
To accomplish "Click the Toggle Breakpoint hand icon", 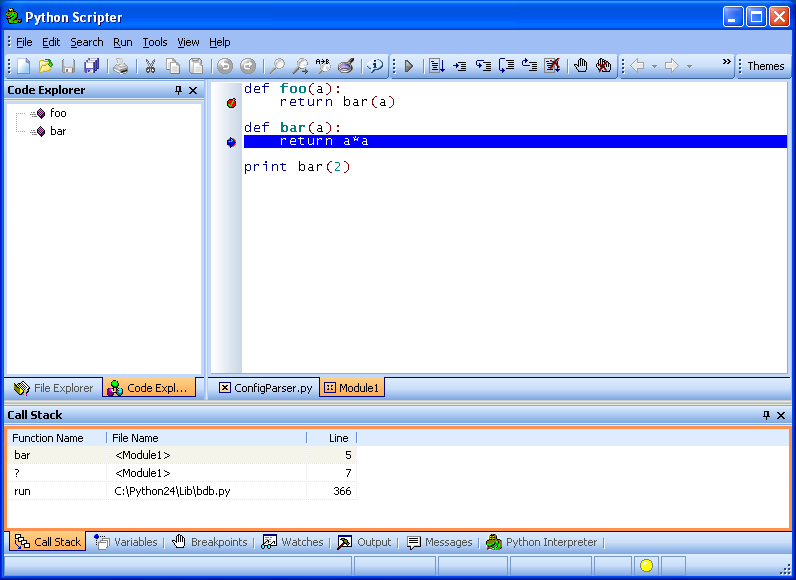I will pos(580,66).
